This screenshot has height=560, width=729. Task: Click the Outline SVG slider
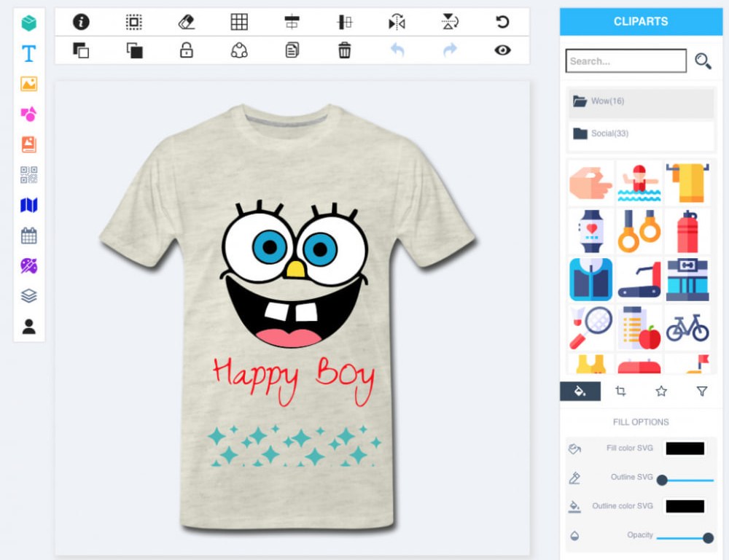[x=685, y=480]
